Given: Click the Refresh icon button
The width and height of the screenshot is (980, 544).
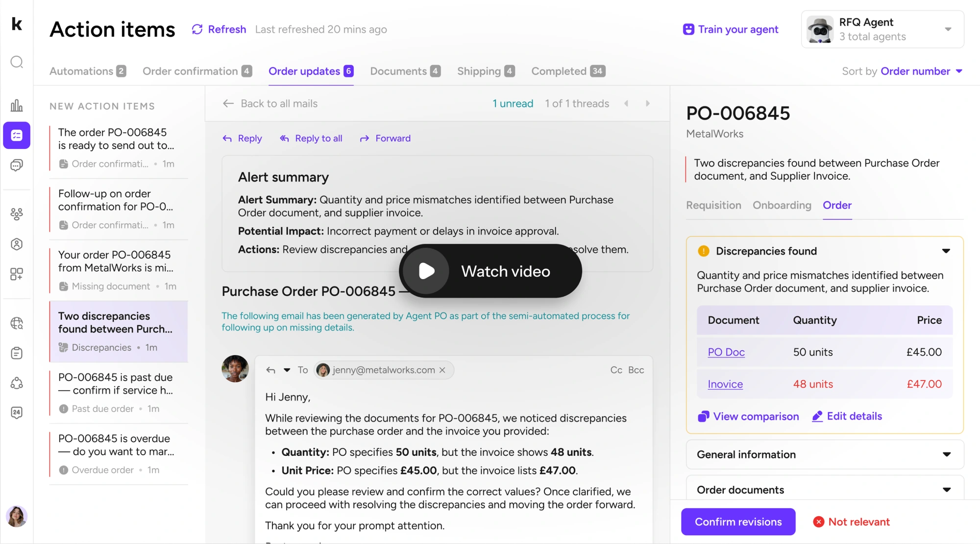Looking at the screenshot, I should (x=197, y=29).
